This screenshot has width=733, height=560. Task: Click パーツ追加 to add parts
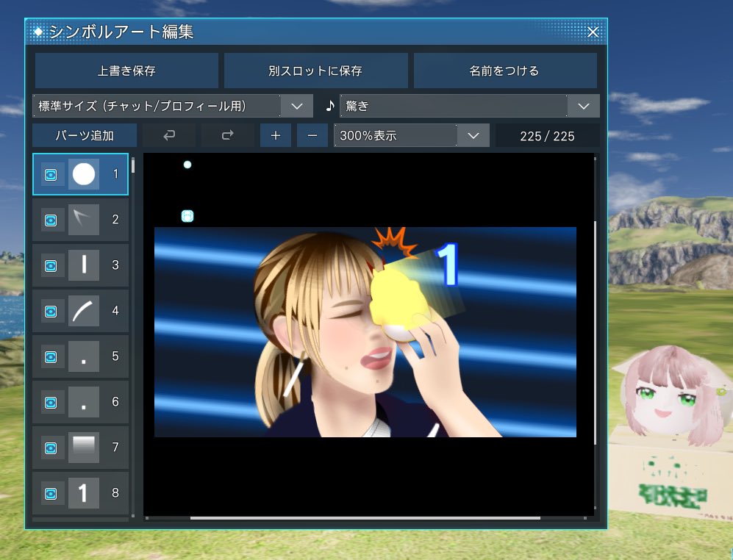pyautogui.click(x=85, y=135)
